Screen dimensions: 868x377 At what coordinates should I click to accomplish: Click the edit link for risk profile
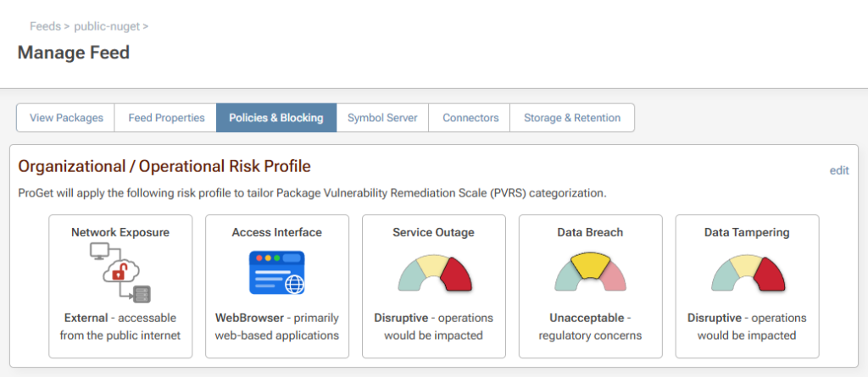(839, 170)
